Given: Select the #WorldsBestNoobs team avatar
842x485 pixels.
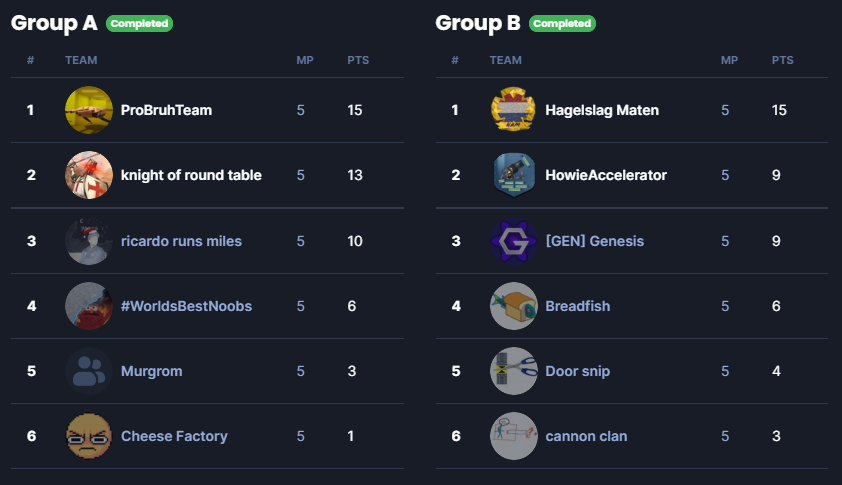Looking at the screenshot, I should [x=89, y=306].
